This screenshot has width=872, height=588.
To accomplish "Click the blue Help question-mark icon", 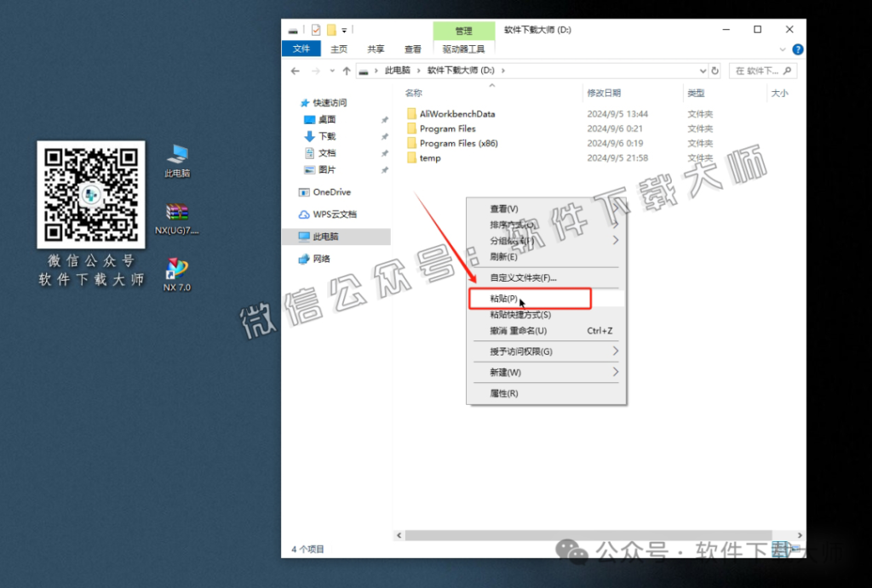I will (797, 49).
